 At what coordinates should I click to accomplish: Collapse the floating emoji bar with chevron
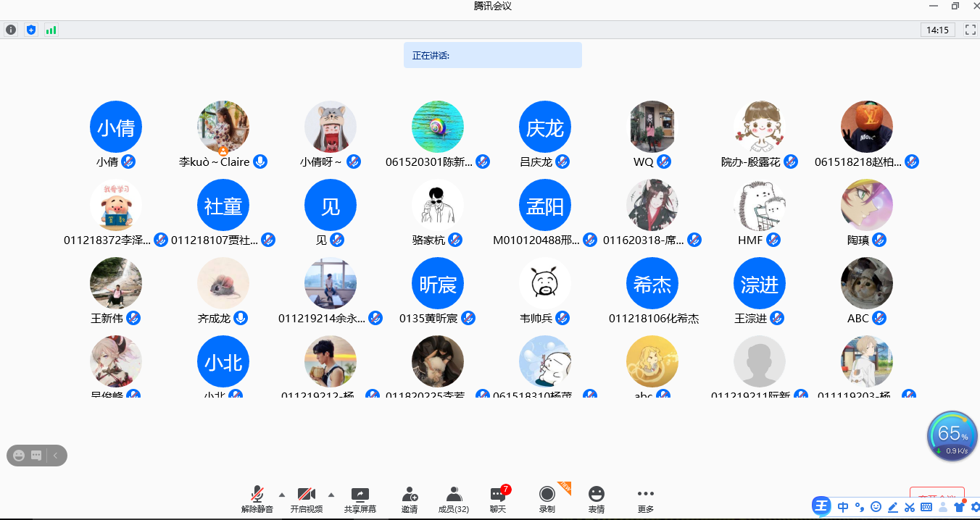pyautogui.click(x=56, y=456)
